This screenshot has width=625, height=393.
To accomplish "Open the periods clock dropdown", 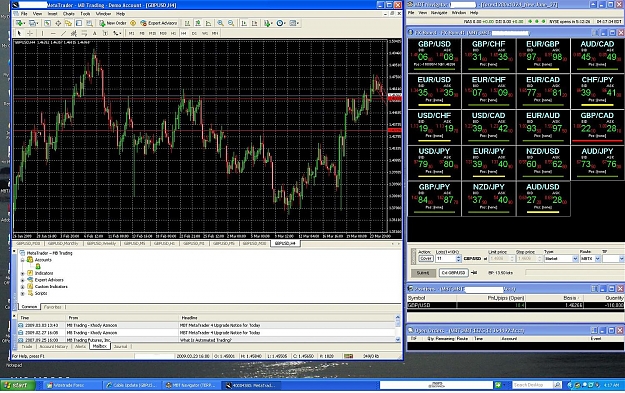I will [x=281, y=23].
